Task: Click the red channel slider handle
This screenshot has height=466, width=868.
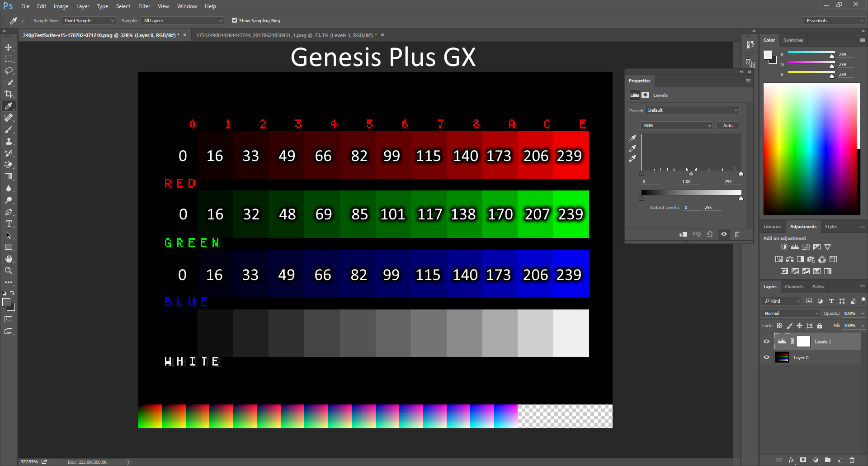Action: (x=832, y=56)
